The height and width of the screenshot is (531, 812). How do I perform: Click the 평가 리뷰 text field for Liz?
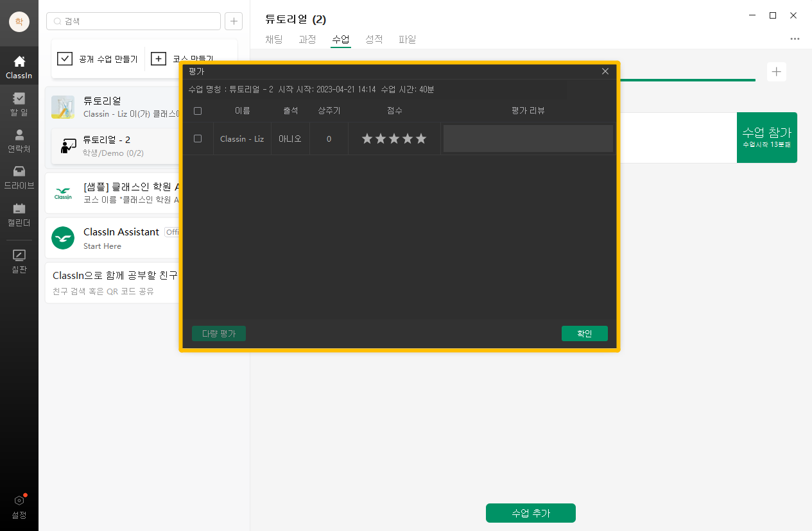point(528,139)
